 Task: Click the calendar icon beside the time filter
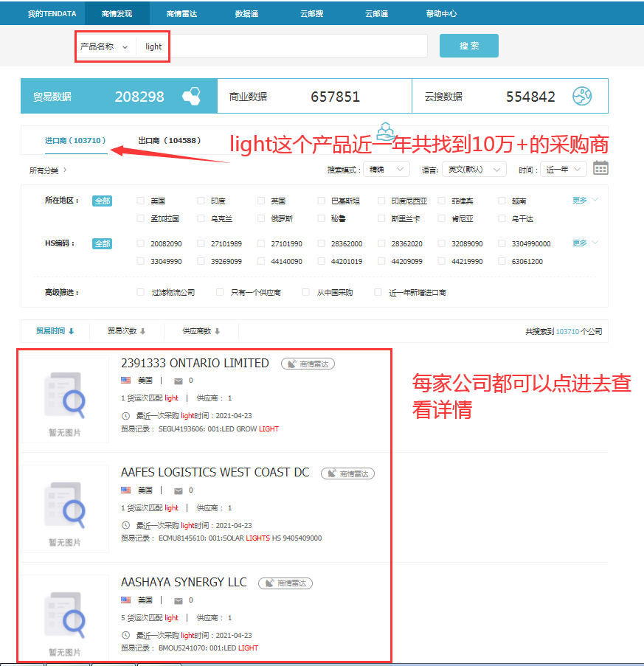pos(600,169)
